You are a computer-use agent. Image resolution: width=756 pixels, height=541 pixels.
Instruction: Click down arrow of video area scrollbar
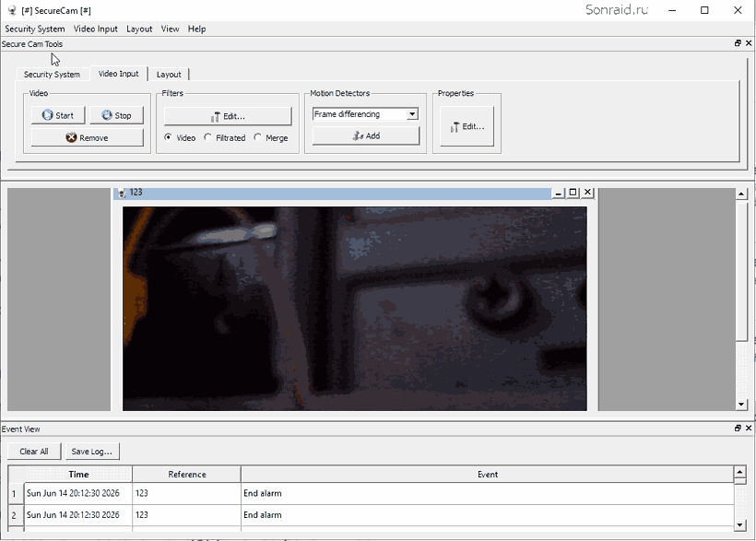click(741, 405)
